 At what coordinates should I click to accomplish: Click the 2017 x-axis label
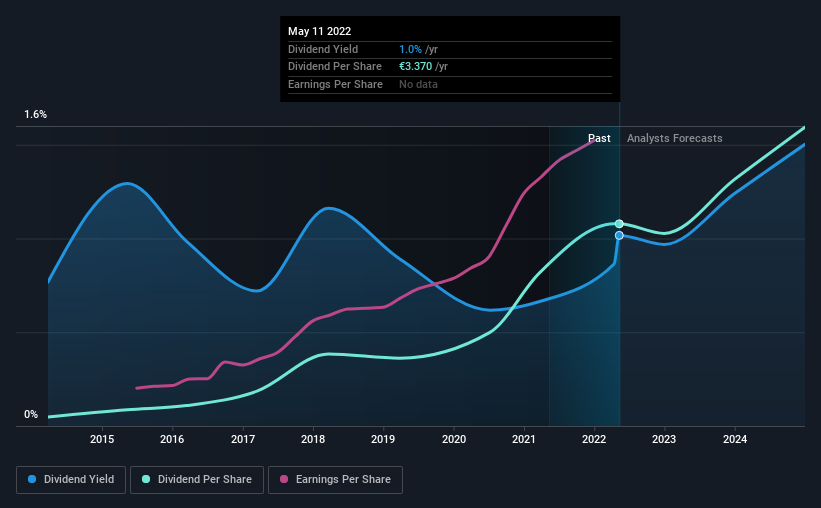tap(243, 439)
